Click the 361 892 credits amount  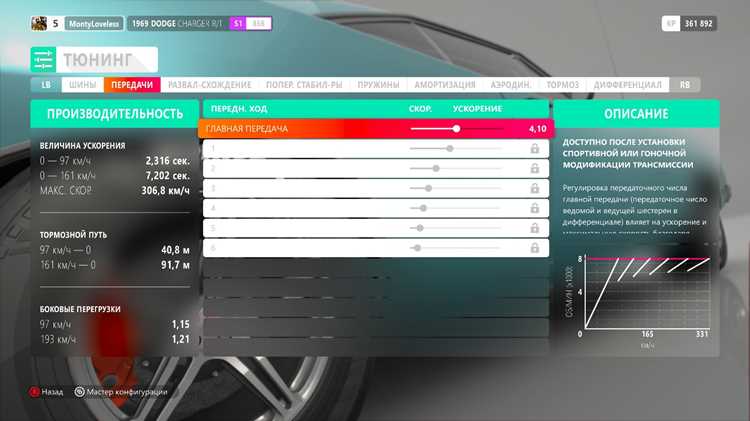pyautogui.click(x=699, y=23)
